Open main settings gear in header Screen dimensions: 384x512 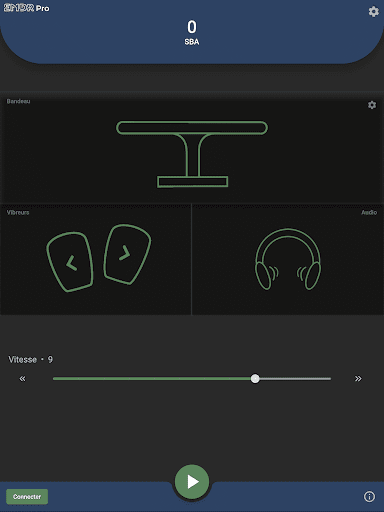point(373,12)
